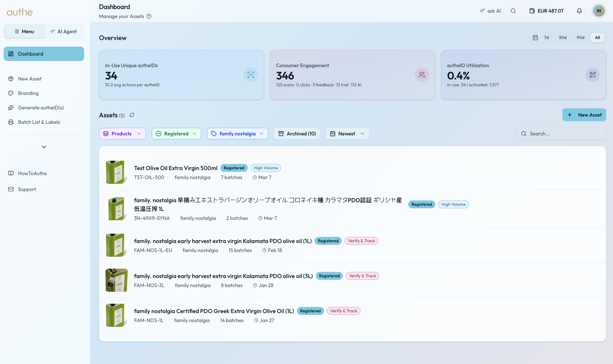The height and width of the screenshot is (364, 613).
Task: Click the people icon on Consumer Engagement card
Action: click(x=422, y=75)
